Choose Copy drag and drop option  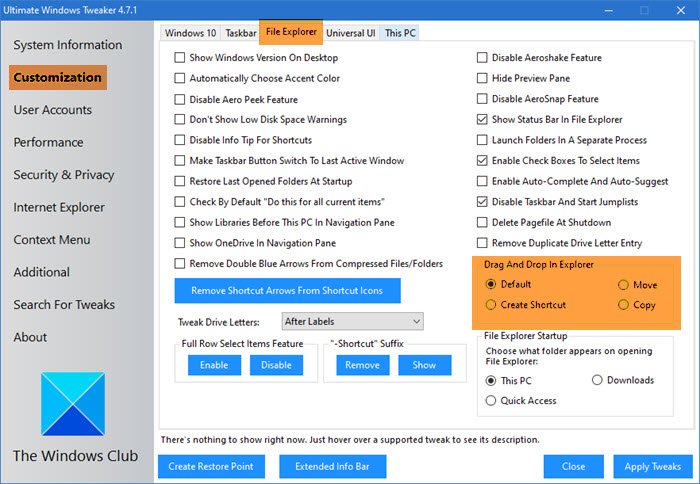click(623, 305)
